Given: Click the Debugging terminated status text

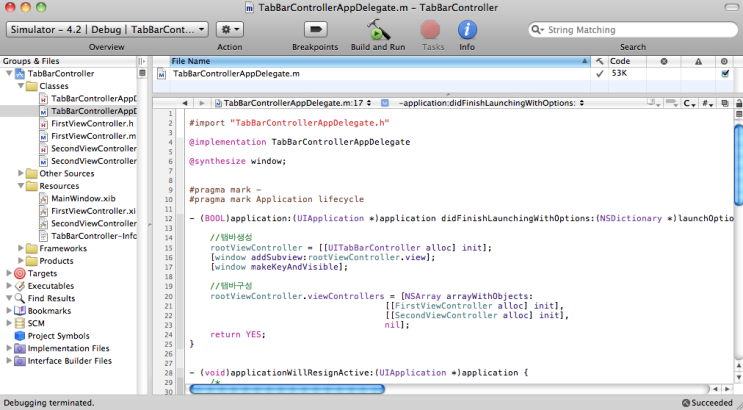Looking at the screenshot, I should click(x=49, y=403).
